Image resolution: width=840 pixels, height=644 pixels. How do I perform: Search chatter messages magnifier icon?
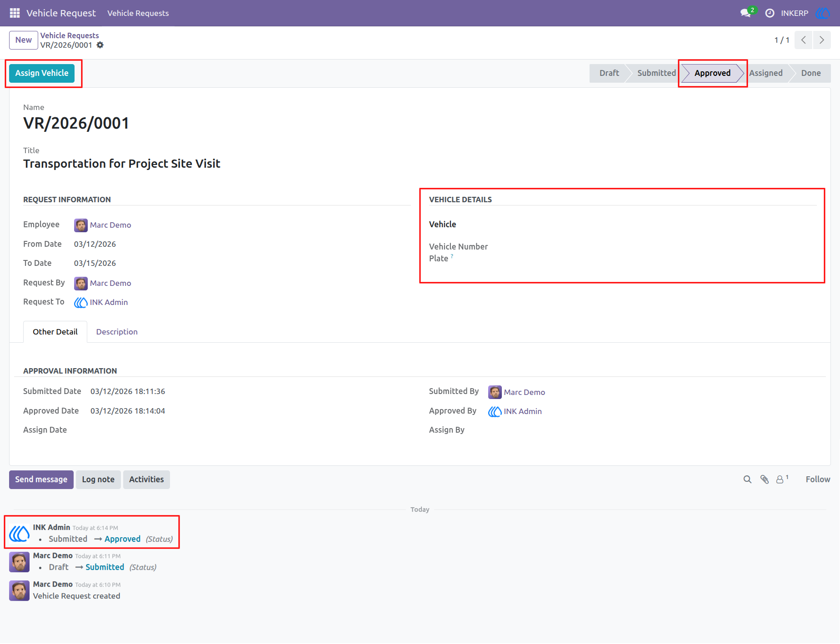click(747, 479)
